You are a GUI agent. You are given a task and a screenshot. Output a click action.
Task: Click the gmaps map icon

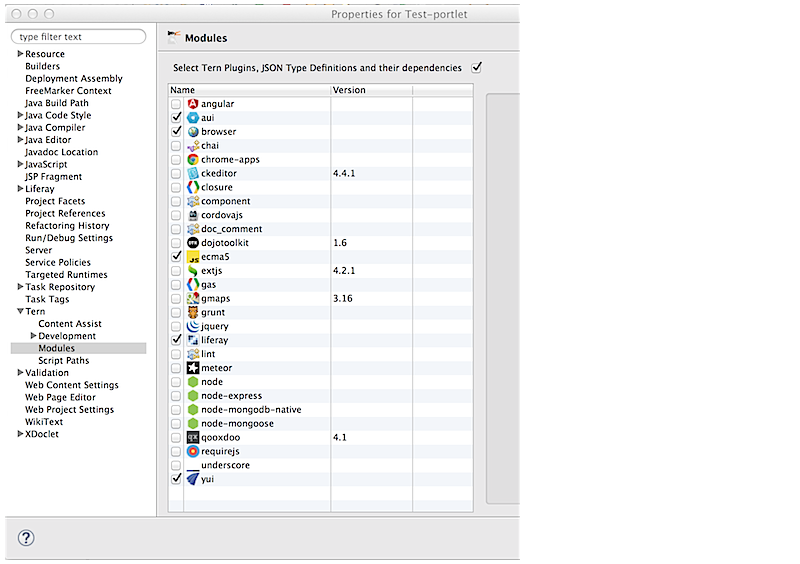click(x=193, y=298)
